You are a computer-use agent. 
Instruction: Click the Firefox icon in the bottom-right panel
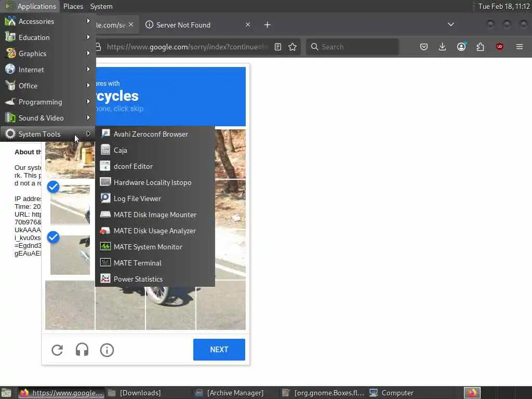coord(472,393)
